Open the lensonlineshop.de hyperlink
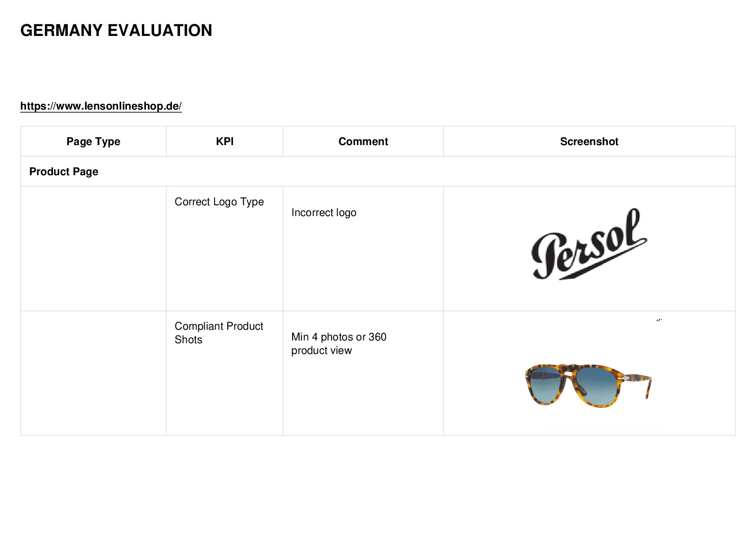The image size is (756, 535). click(101, 106)
